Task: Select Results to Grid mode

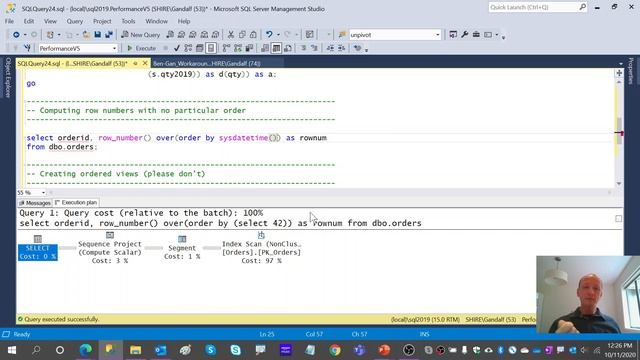Action: (276, 48)
